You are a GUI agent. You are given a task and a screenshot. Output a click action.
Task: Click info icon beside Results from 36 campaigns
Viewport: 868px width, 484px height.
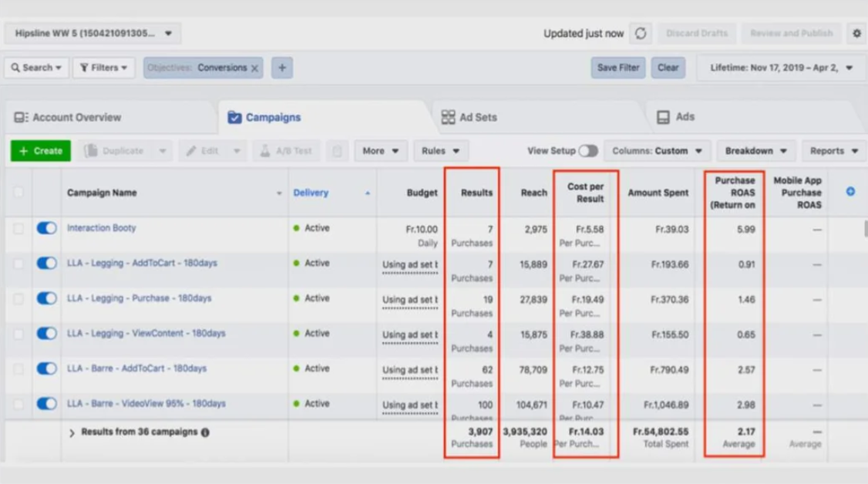point(205,432)
